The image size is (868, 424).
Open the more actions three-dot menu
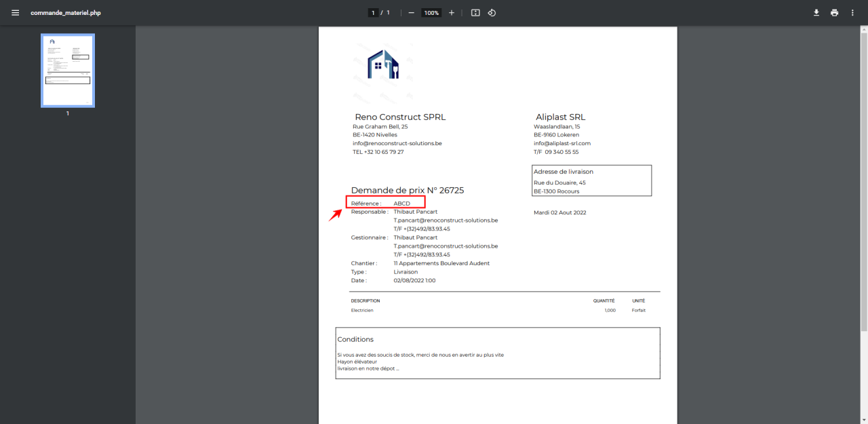coord(852,13)
